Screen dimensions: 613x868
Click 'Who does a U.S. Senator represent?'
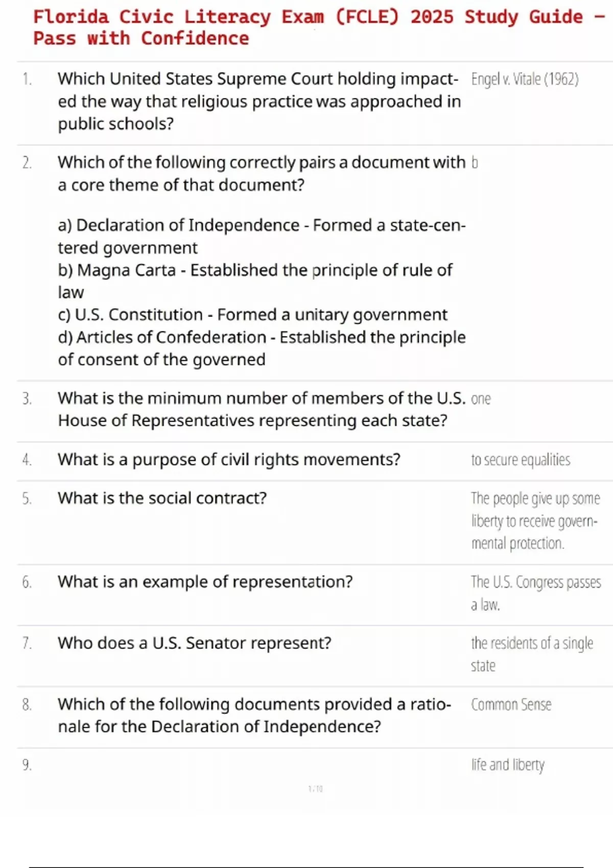(x=194, y=643)
